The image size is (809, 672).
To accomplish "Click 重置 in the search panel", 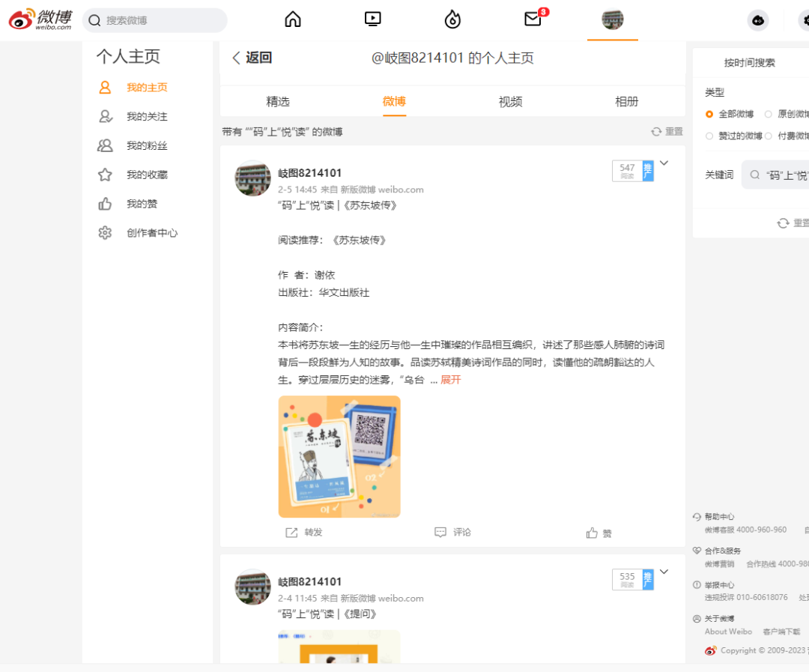I will [x=793, y=223].
